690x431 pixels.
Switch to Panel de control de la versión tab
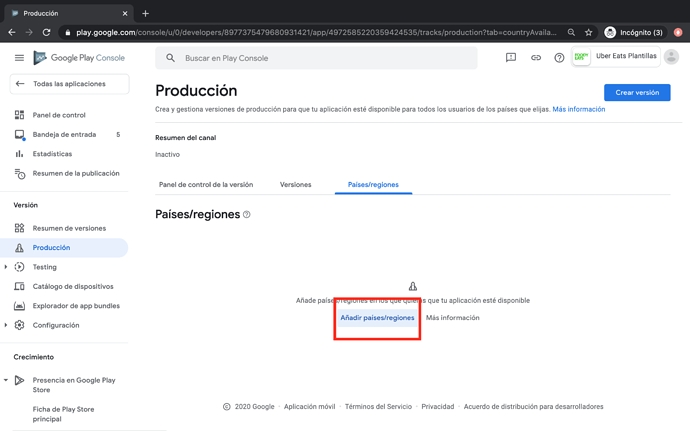point(206,185)
